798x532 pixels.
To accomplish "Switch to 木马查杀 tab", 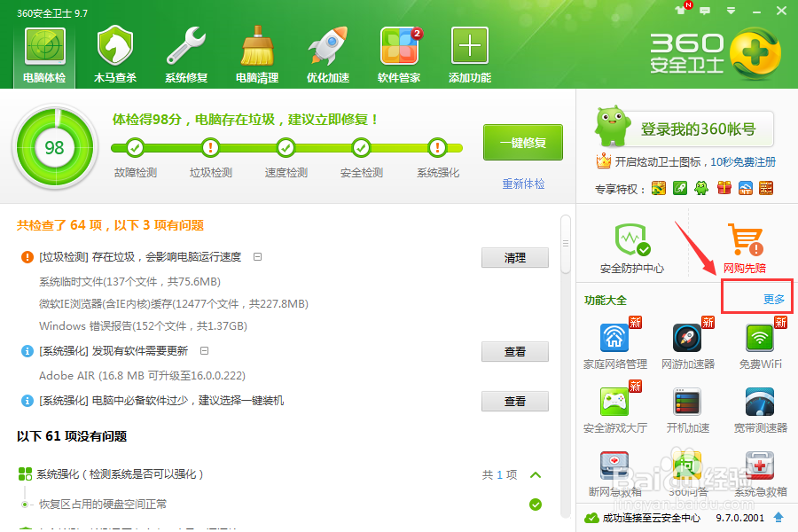I will [115, 56].
